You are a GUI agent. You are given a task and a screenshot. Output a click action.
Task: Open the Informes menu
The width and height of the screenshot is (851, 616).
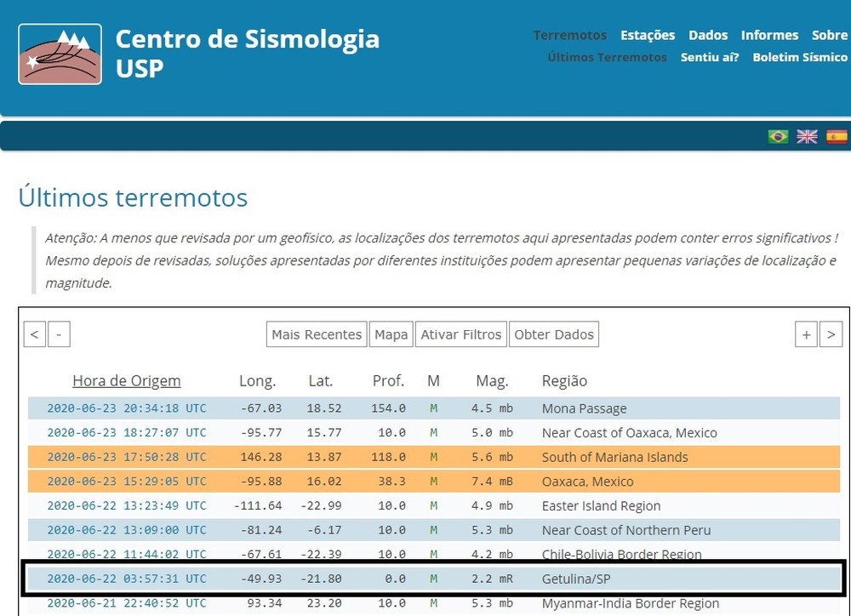769,35
